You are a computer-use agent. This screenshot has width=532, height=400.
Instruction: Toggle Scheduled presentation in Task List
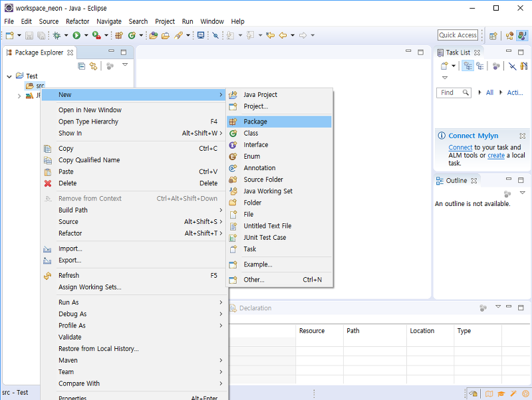(479, 66)
